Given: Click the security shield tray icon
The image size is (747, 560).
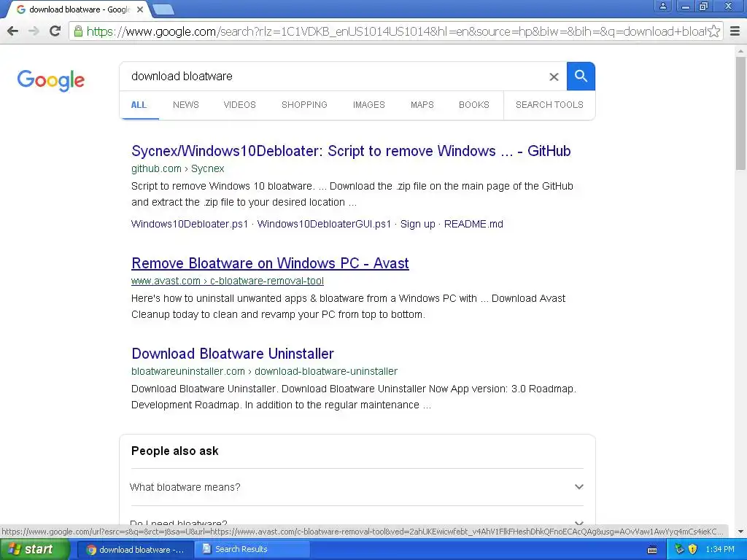Looking at the screenshot, I should point(692,550).
